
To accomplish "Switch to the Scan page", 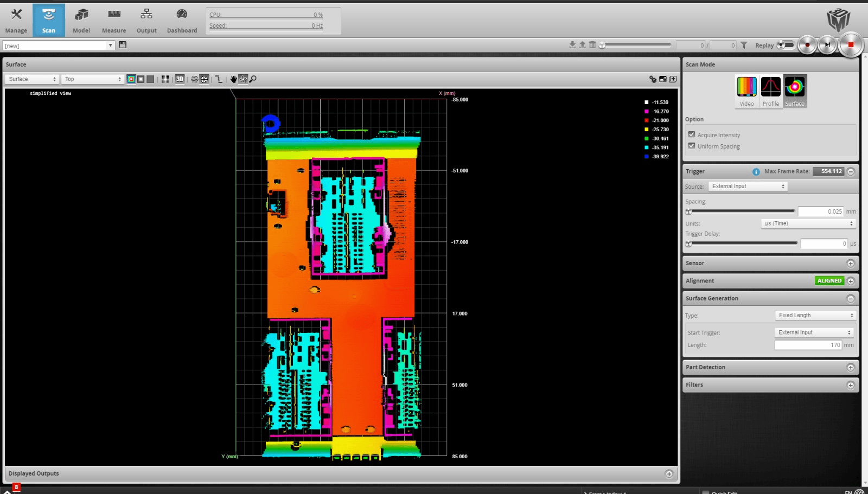I will click(49, 21).
